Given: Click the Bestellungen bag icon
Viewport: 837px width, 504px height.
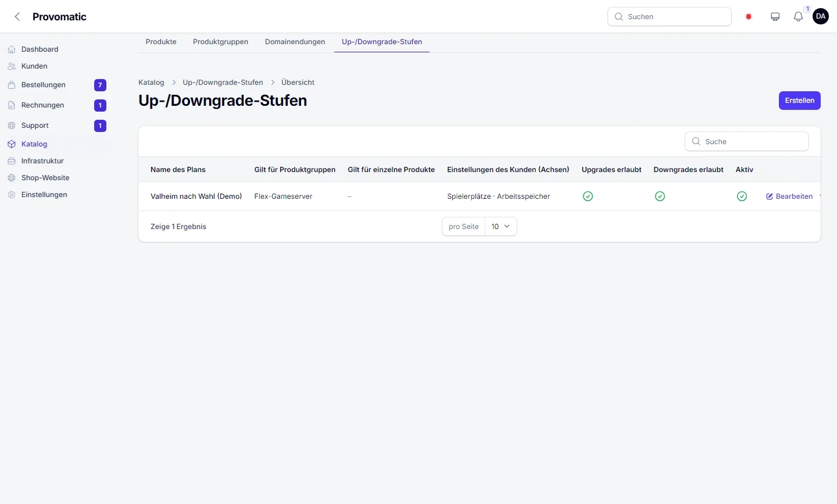Looking at the screenshot, I should 12,85.
